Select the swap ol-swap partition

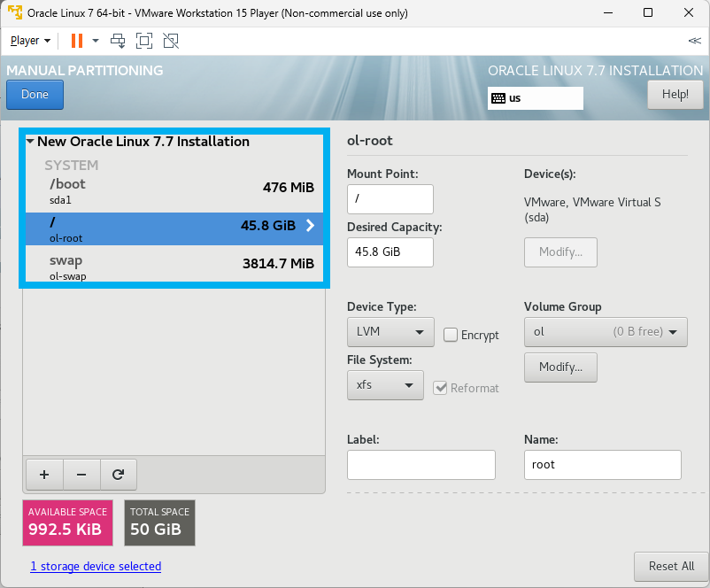tap(174, 267)
